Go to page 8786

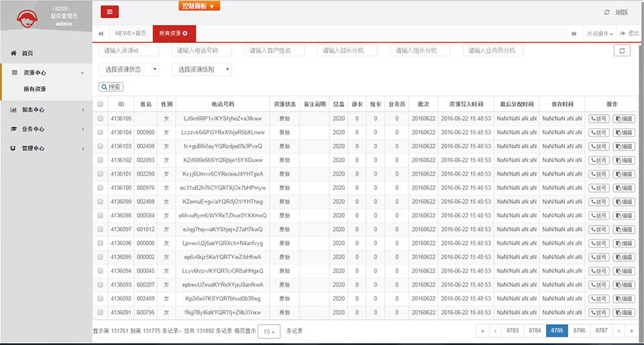tap(579, 331)
